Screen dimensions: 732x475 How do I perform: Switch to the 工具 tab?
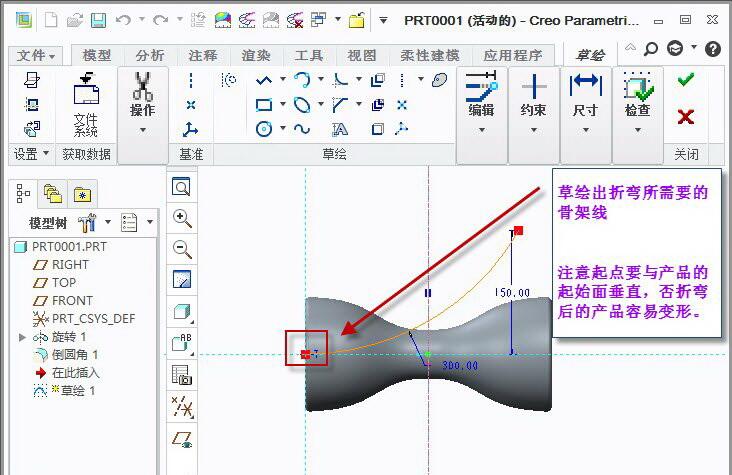(x=309, y=55)
